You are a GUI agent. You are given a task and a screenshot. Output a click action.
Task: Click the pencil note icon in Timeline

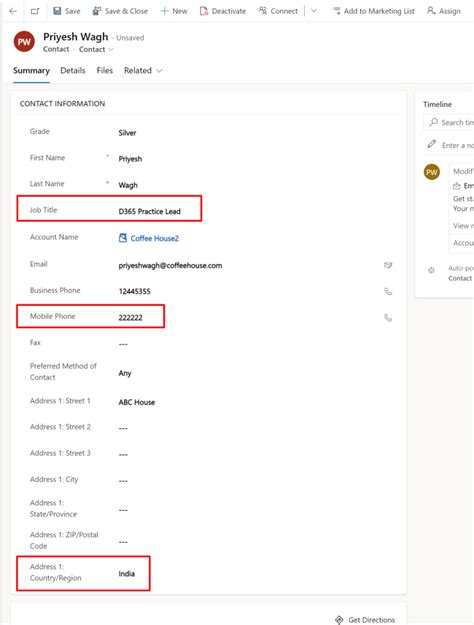tap(431, 144)
